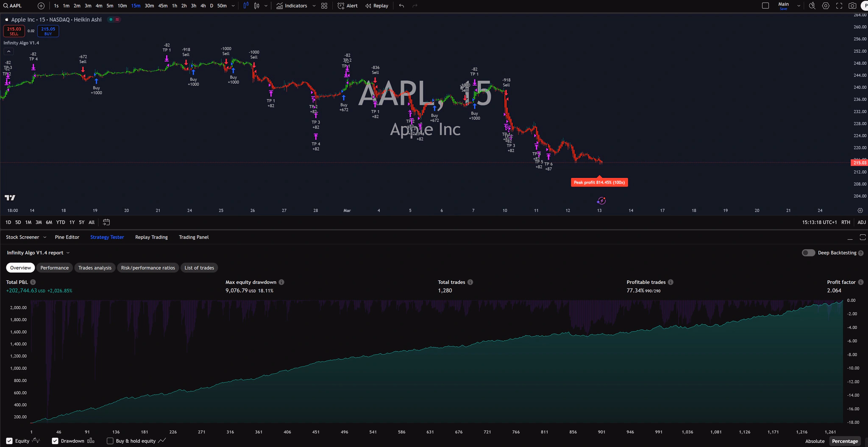Collapse the indicator legend chevron

(8, 52)
